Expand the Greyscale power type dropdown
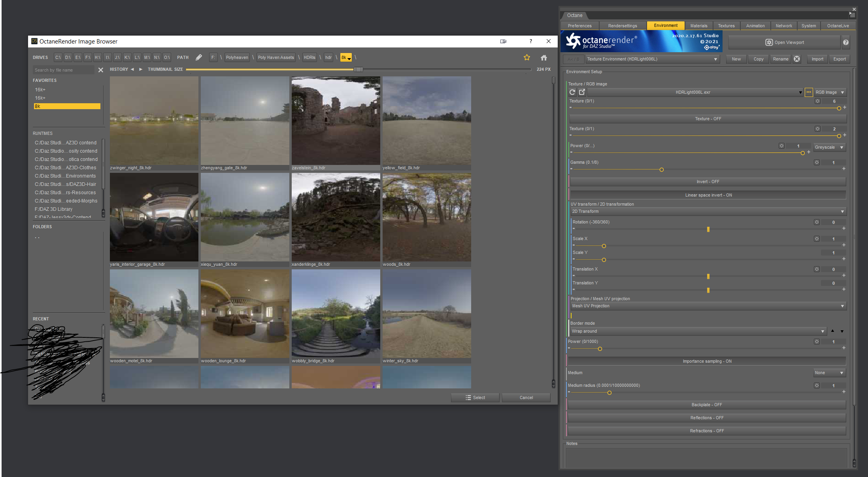This screenshot has width=868, height=477. (829, 147)
